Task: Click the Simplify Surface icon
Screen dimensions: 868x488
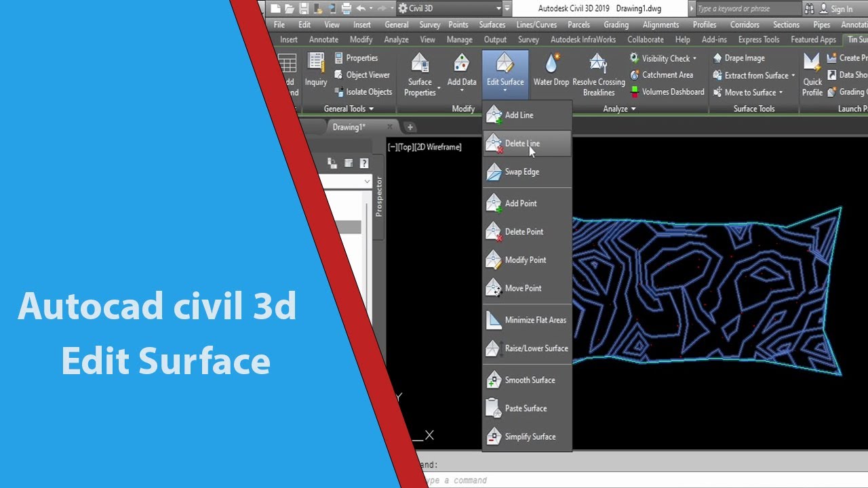Action: click(x=494, y=437)
